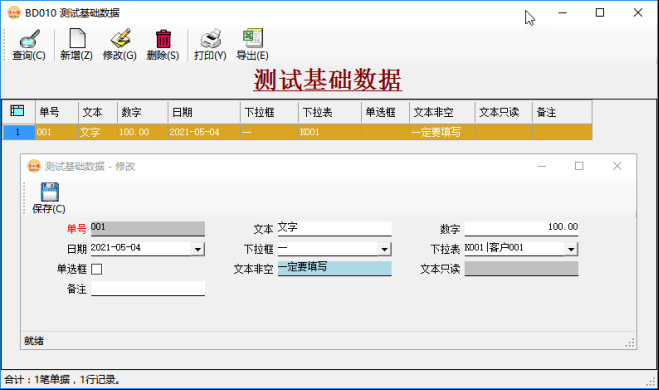Click the 新增(Z) new document icon
659x390 pixels.
[77, 39]
